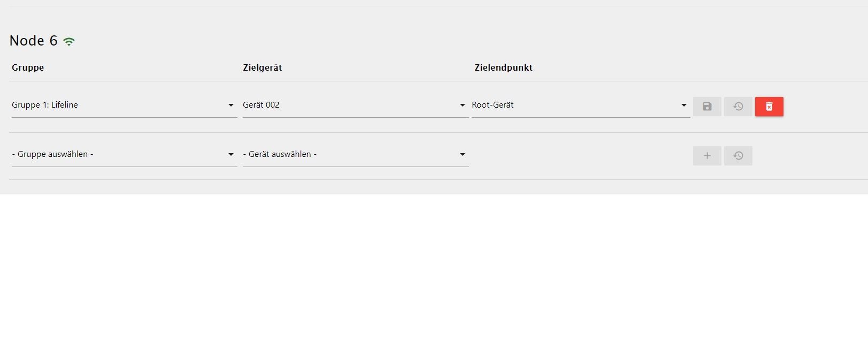Screen dimensions: 868x347
Task: Click the arrow of the Gerät auswählen field
Action: (x=463, y=155)
